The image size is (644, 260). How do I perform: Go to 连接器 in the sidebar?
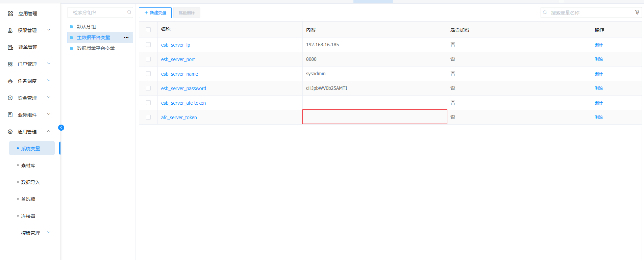pyautogui.click(x=28, y=216)
